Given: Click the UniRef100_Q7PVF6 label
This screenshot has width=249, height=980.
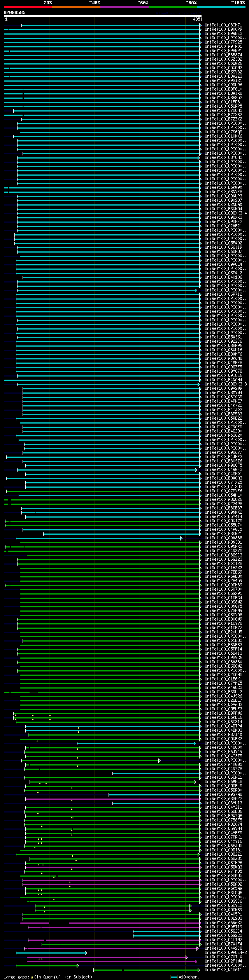Looking at the screenshot, I should coord(223,491).
